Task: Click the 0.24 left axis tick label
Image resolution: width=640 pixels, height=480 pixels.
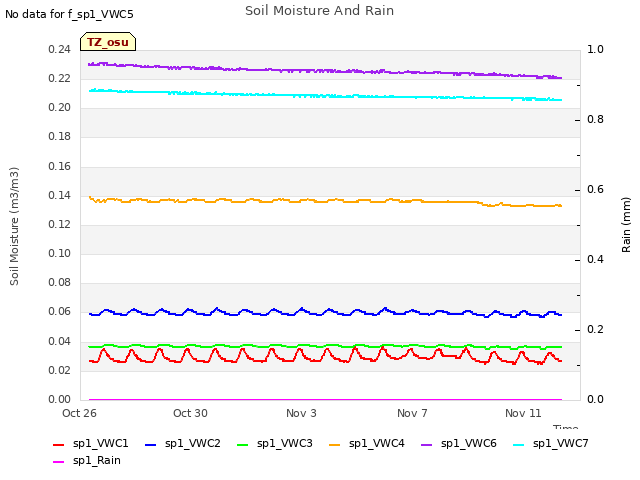Action: [x=60, y=50]
